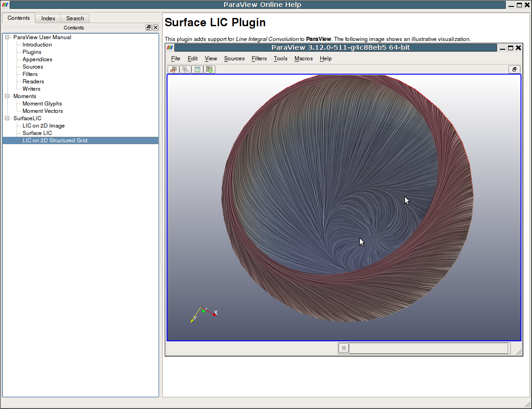The height and width of the screenshot is (409, 532).
Task: Select the camera undo icon in the ParaView toolbar
Action: tap(173, 69)
